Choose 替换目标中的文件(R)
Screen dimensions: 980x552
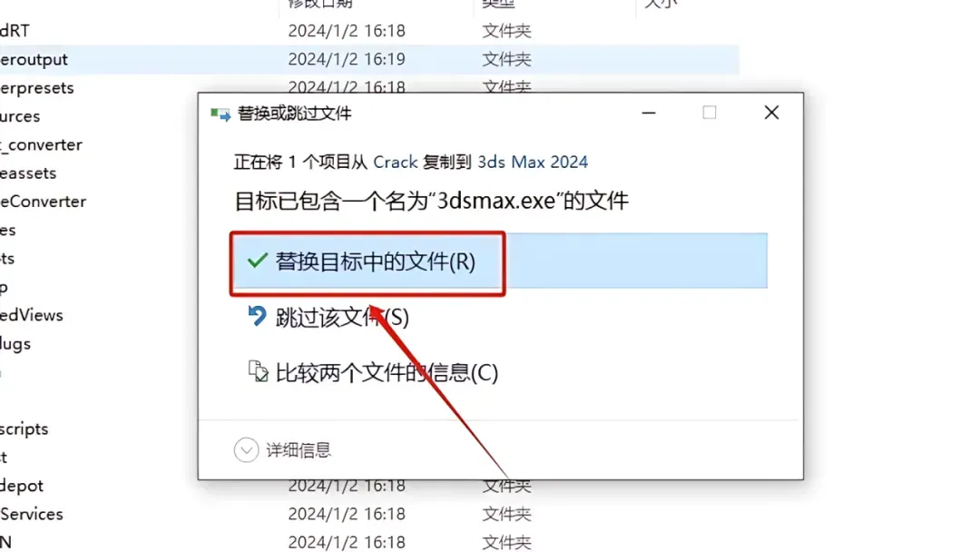coord(499,261)
